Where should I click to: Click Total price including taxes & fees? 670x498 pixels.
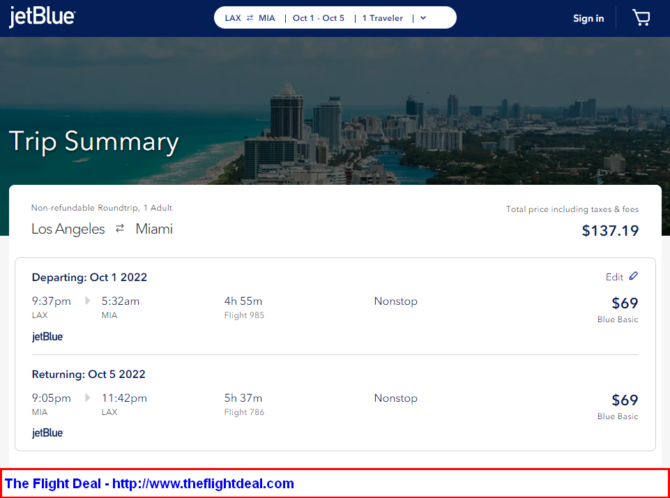(x=573, y=209)
